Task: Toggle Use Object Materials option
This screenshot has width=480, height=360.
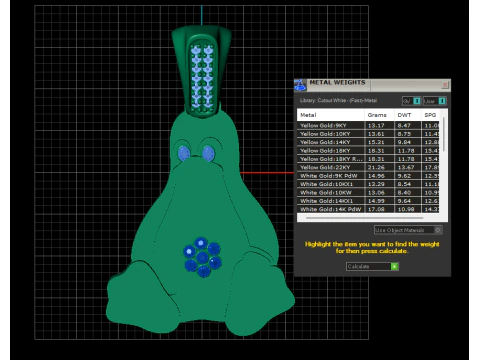Action: coord(408,230)
